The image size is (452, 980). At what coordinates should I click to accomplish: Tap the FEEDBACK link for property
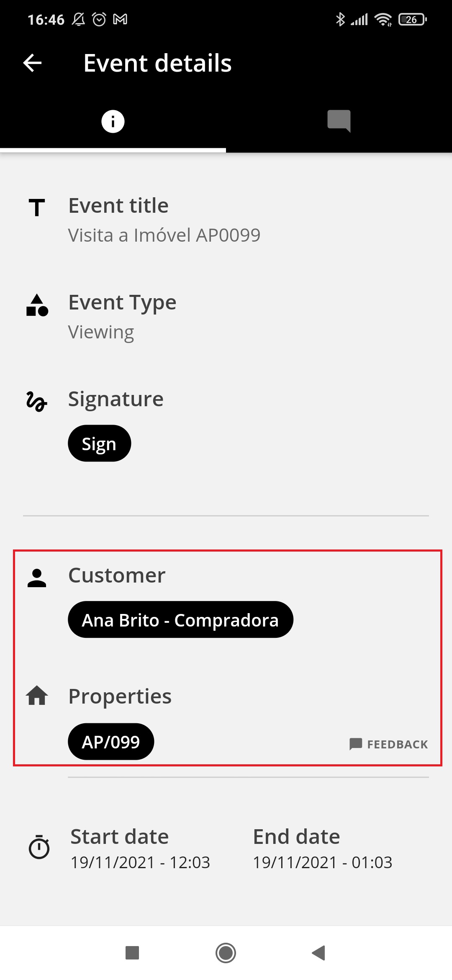[389, 744]
